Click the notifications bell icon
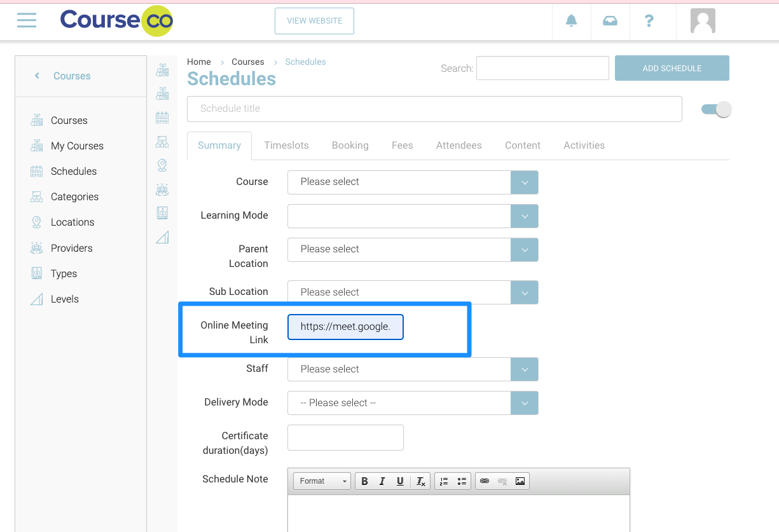This screenshot has width=779, height=532. tap(571, 21)
